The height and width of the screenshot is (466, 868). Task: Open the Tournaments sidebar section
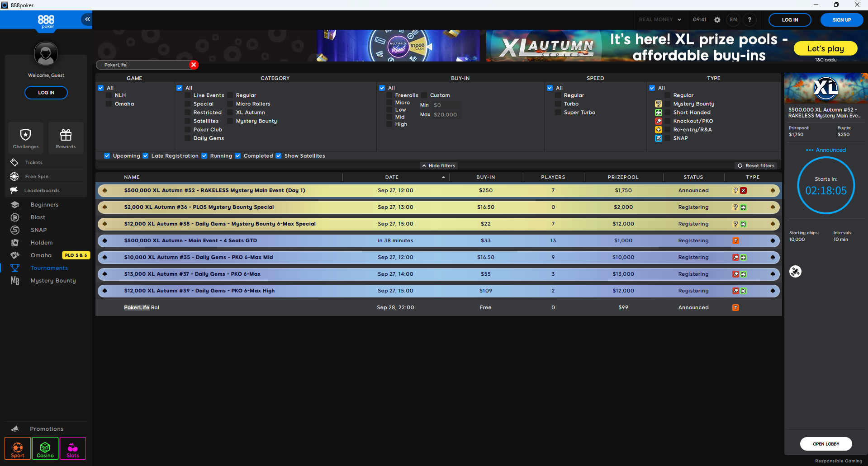tap(49, 268)
